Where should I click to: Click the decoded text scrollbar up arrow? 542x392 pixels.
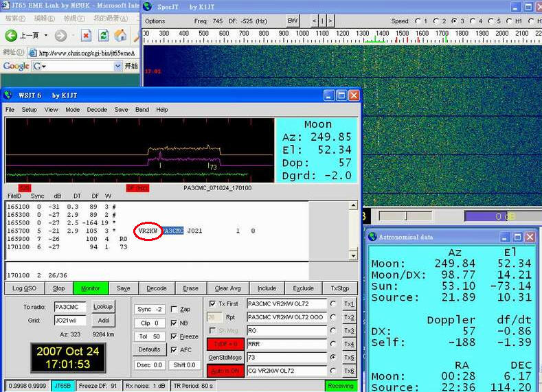[x=353, y=205]
